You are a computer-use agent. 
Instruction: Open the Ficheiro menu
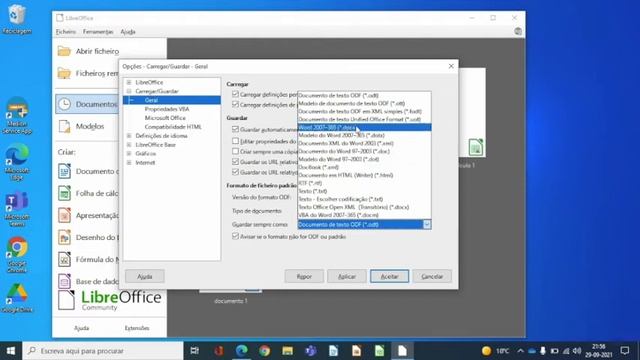tap(66, 31)
